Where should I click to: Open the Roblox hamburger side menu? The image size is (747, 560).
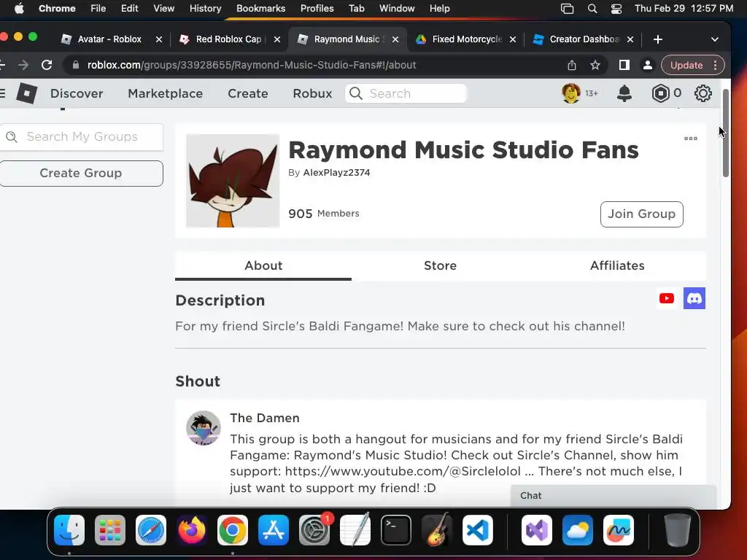(x=3, y=93)
